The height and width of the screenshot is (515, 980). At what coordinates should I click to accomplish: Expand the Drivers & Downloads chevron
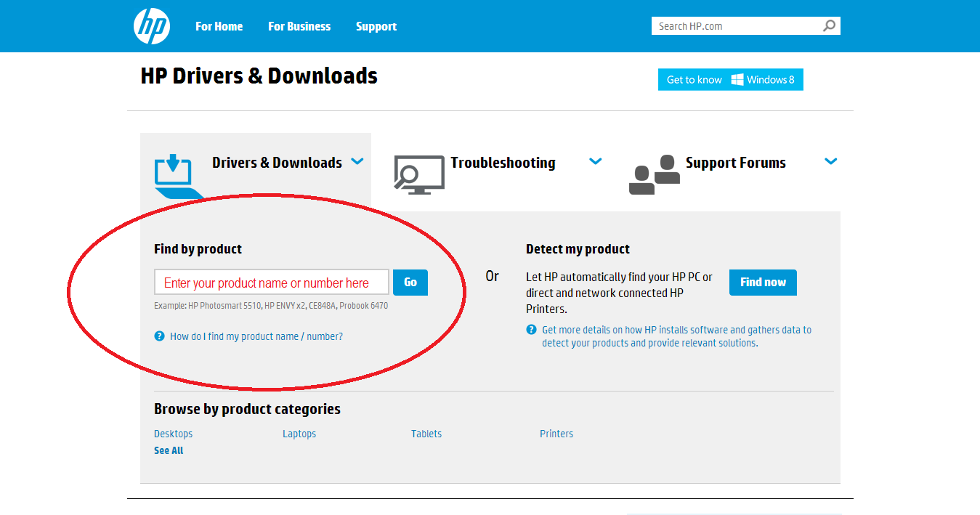pyautogui.click(x=357, y=161)
